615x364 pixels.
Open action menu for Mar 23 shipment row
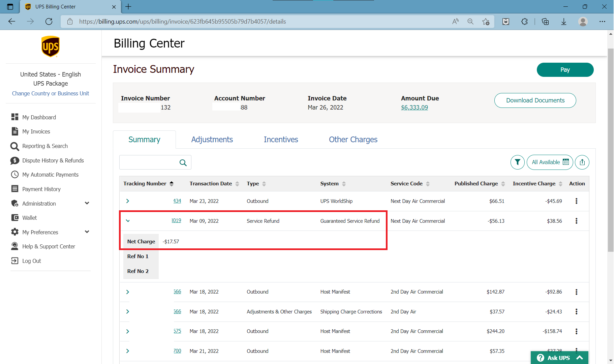[x=576, y=201]
